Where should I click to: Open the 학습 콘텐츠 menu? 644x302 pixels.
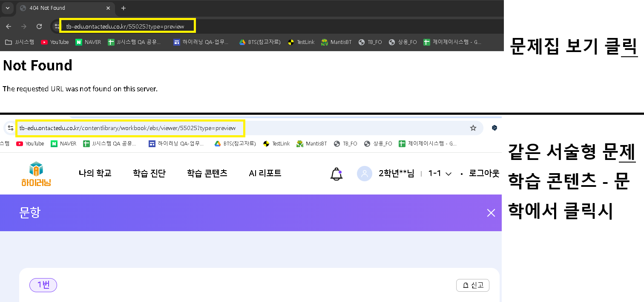click(207, 173)
